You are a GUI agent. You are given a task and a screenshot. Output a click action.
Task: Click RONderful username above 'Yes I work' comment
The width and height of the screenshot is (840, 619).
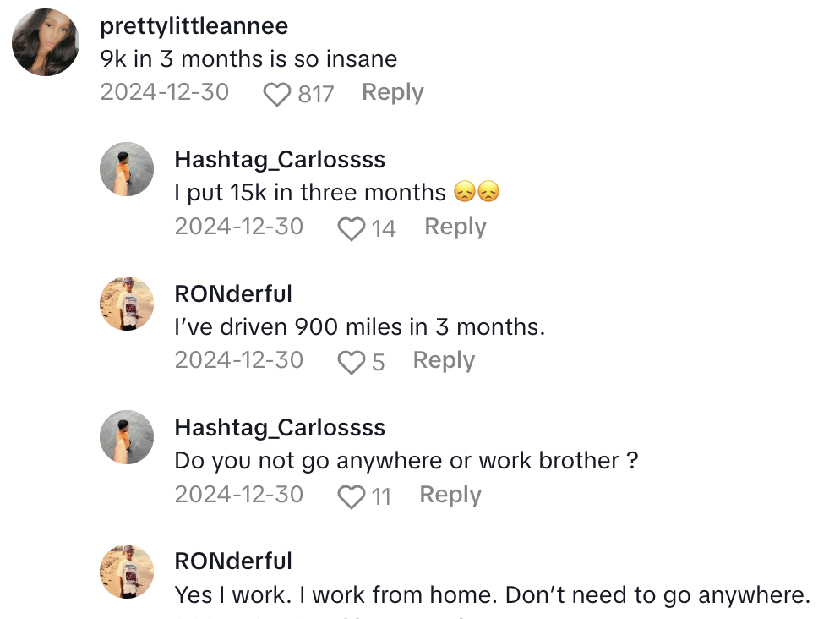(x=233, y=561)
